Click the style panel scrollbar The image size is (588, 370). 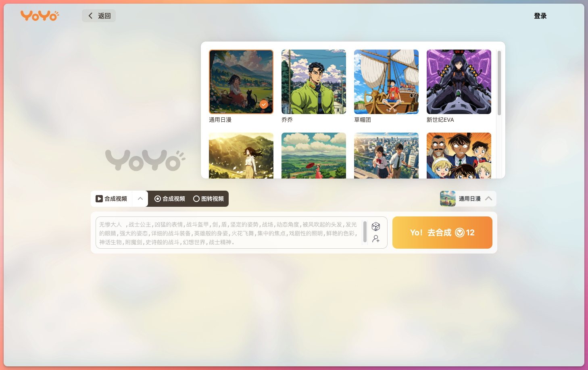tap(499, 83)
